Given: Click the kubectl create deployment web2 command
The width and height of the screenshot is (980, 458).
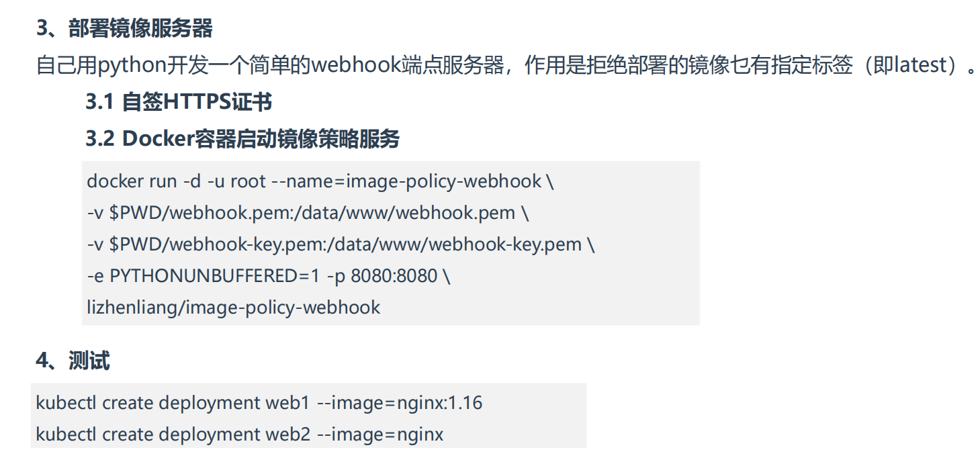Looking at the screenshot, I should [x=240, y=434].
